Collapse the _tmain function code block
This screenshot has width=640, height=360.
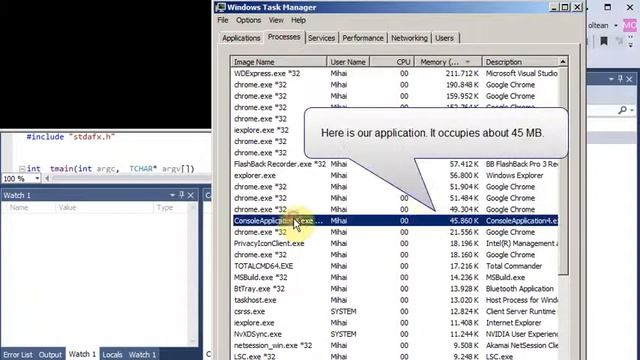tap(22, 169)
